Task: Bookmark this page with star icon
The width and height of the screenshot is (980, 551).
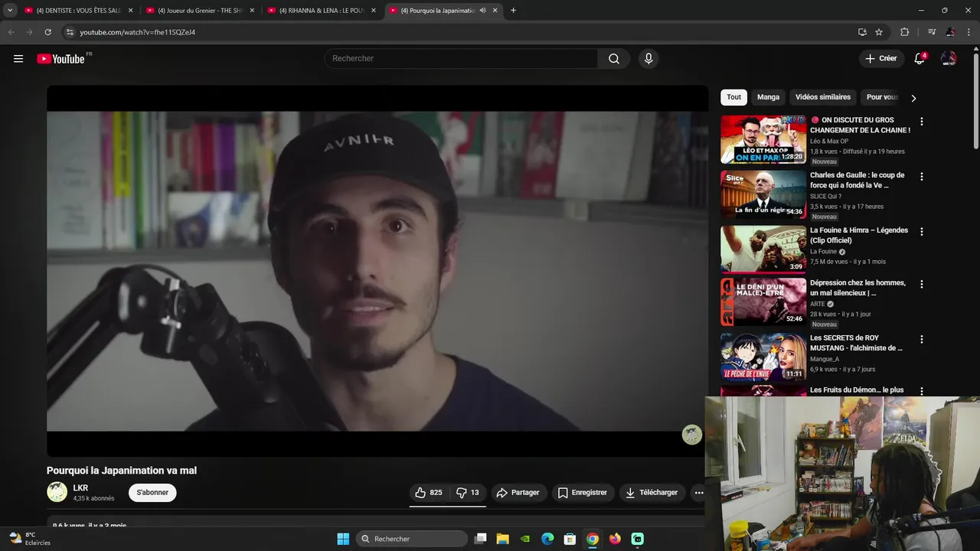Action: [879, 32]
